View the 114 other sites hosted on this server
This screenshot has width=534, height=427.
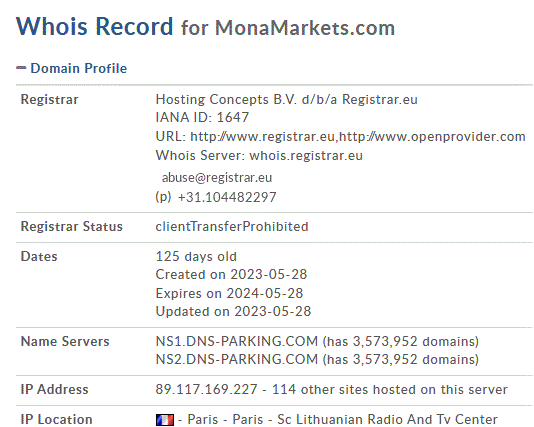(390, 390)
